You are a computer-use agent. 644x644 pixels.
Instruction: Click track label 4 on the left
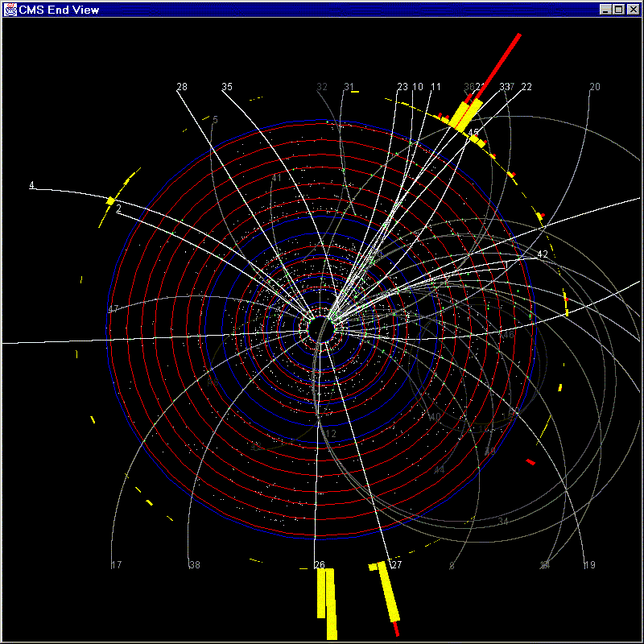tap(32, 186)
